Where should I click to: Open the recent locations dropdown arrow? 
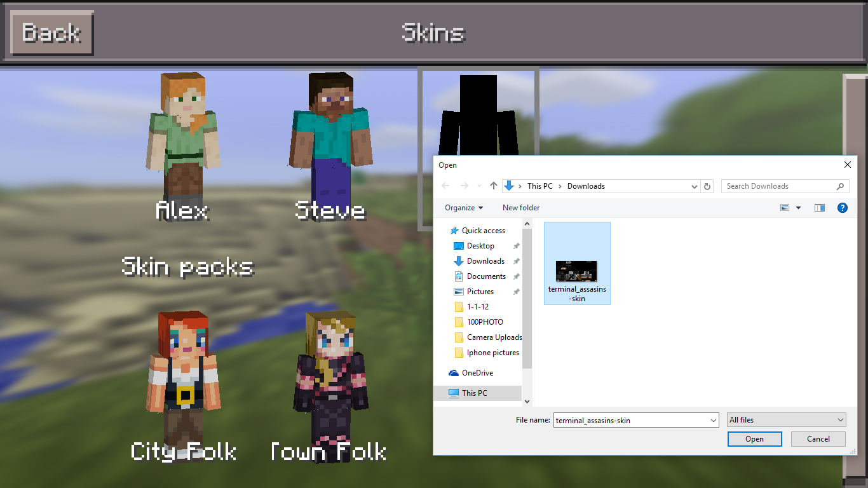480,186
